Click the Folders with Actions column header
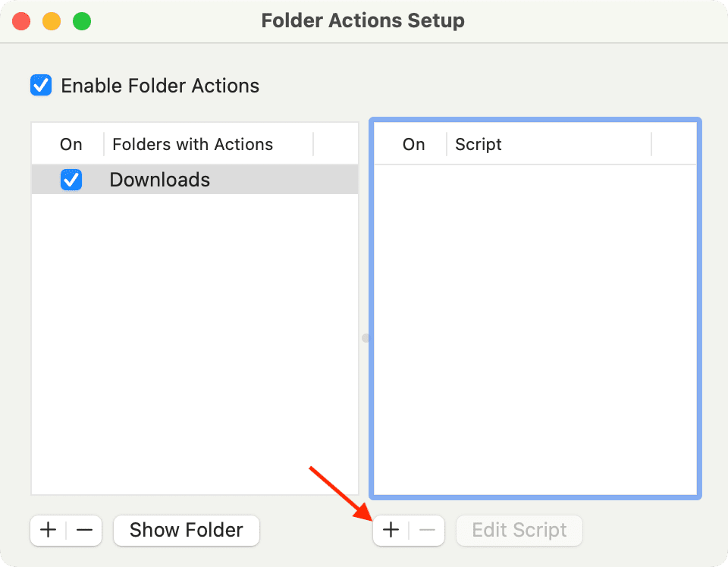 [x=192, y=144]
